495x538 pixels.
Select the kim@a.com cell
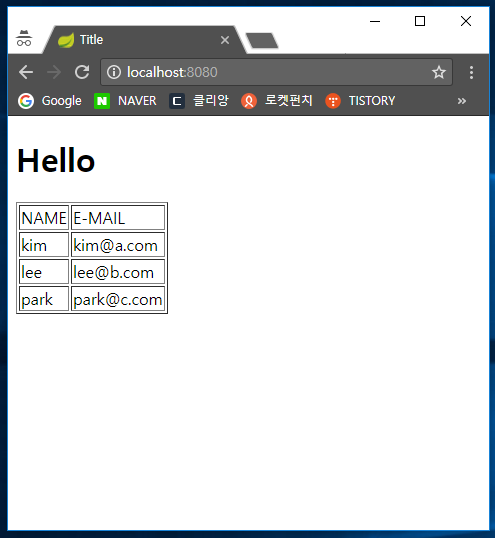coord(118,245)
